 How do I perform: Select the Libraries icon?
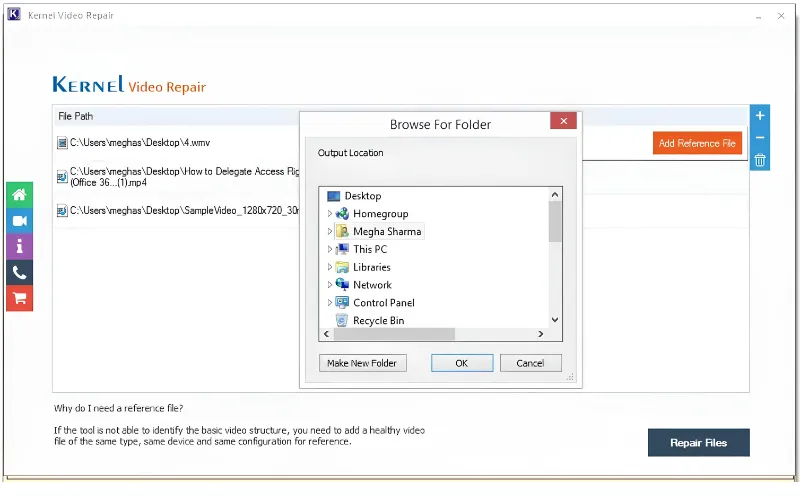(342, 267)
